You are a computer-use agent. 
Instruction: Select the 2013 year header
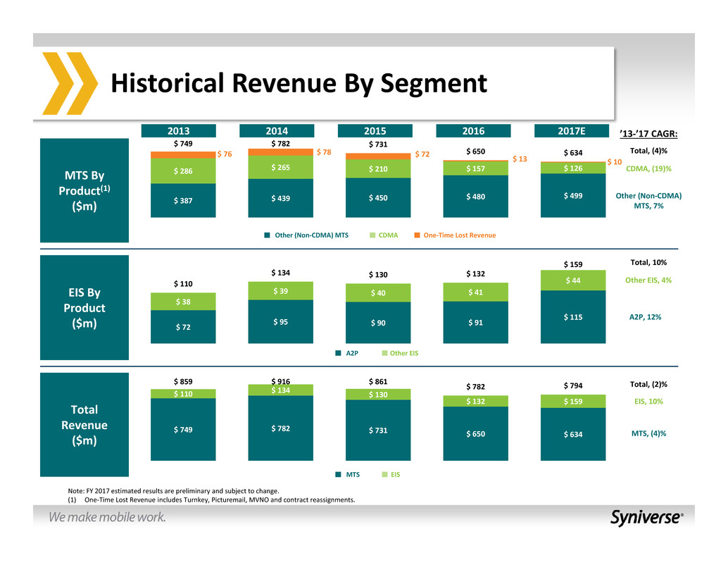182,130
